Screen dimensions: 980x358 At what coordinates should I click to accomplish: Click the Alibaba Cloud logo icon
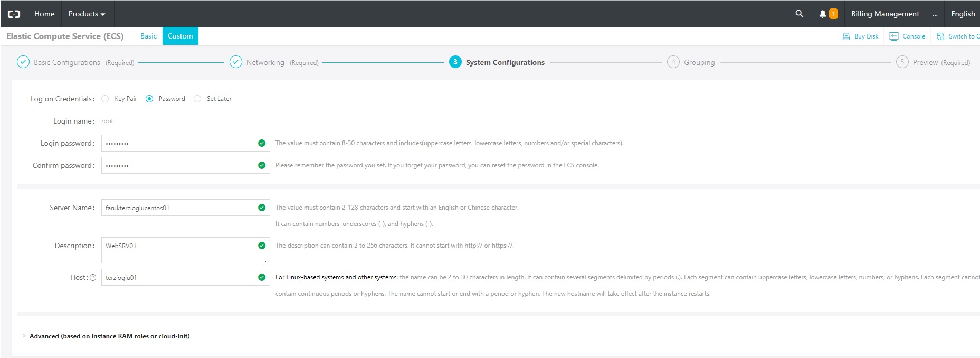click(14, 14)
